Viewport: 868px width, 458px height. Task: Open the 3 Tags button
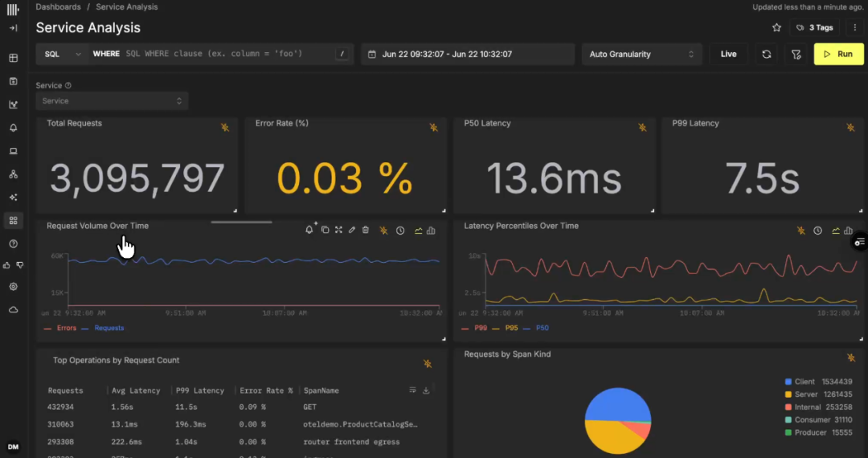point(814,27)
